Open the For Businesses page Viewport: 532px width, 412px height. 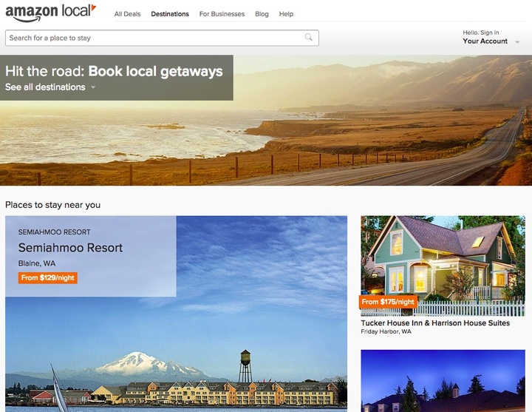point(222,14)
